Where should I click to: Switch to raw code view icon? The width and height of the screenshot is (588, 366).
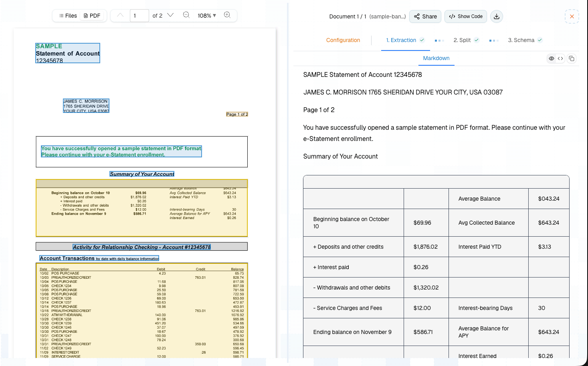560,58
